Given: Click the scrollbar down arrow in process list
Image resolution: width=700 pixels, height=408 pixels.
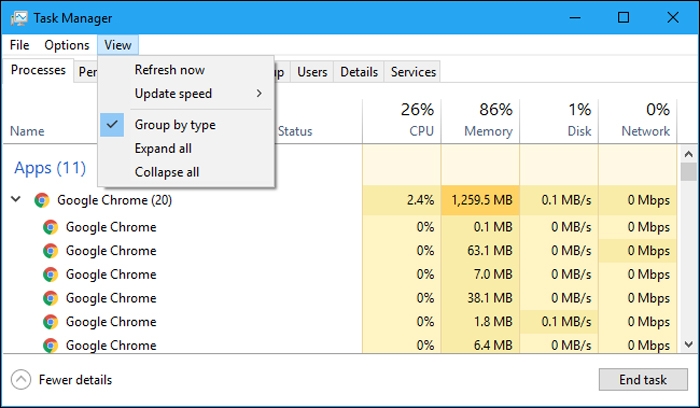Looking at the screenshot, I should pyautogui.click(x=688, y=344).
